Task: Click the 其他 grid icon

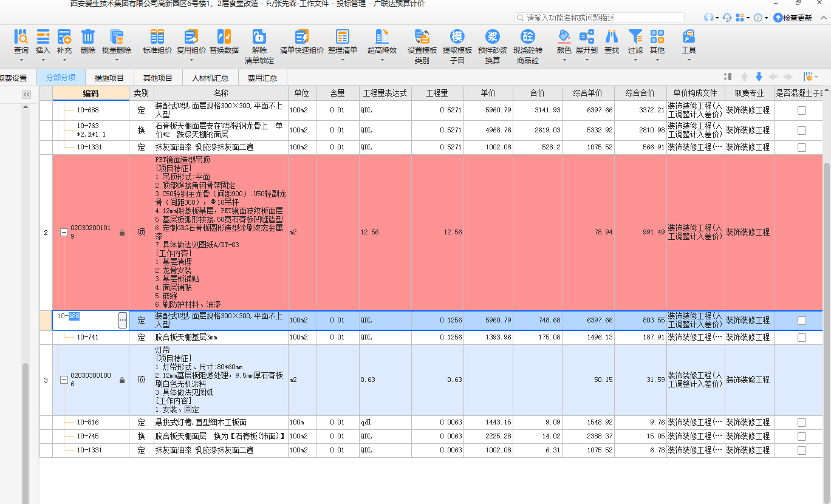Action: [657, 36]
